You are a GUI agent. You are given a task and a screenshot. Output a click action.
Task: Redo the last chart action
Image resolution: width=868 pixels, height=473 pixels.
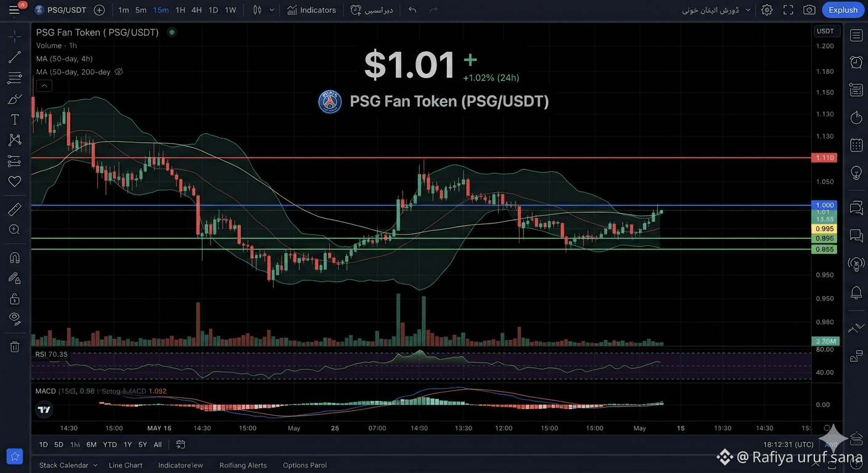[433, 10]
